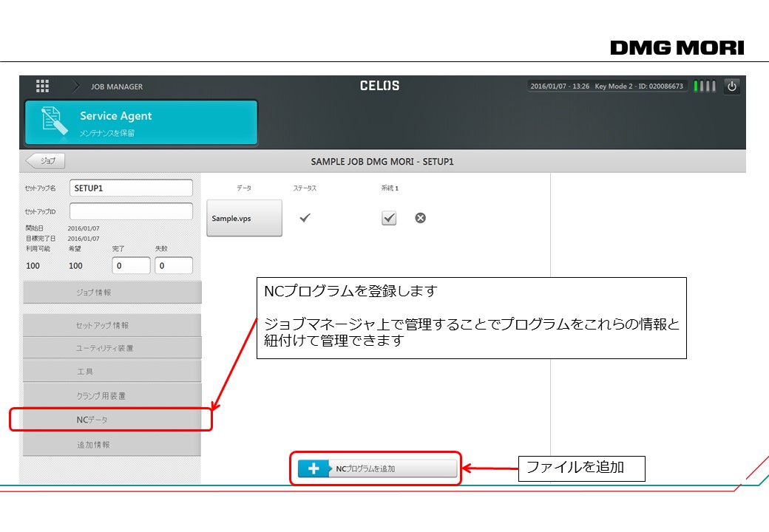Click the 開始日 date 2016/01/07
The width and height of the screenshot is (769, 532).
84,228
